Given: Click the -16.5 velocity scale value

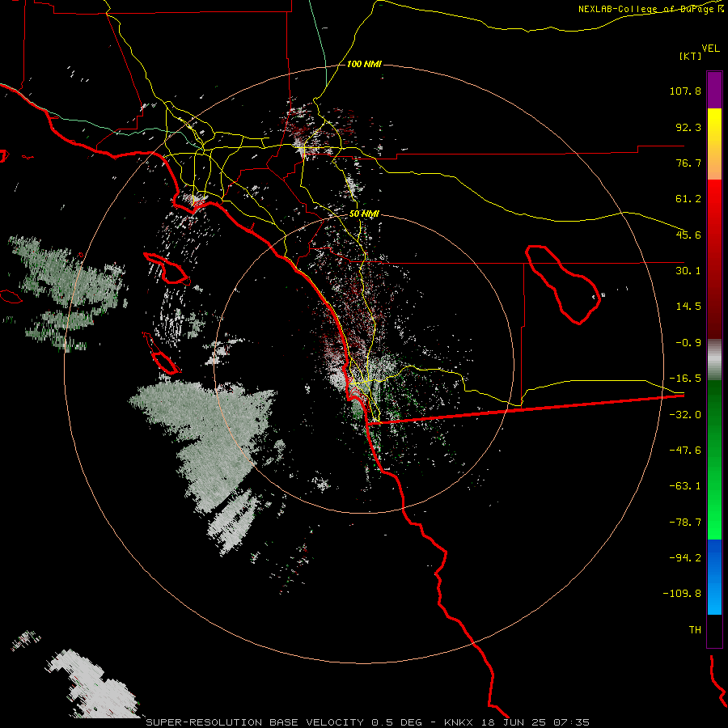Looking at the screenshot, I should pyautogui.click(x=685, y=379).
